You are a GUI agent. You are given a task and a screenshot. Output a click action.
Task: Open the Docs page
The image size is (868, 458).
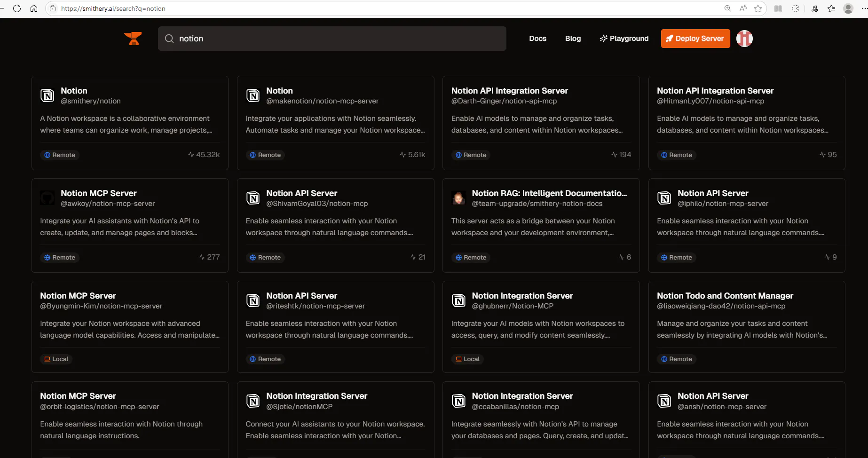537,39
